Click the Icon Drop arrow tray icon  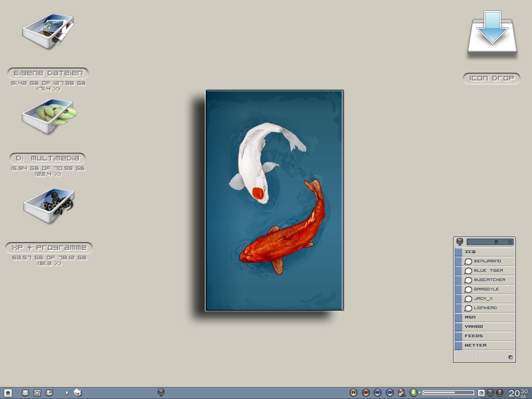pos(492,33)
